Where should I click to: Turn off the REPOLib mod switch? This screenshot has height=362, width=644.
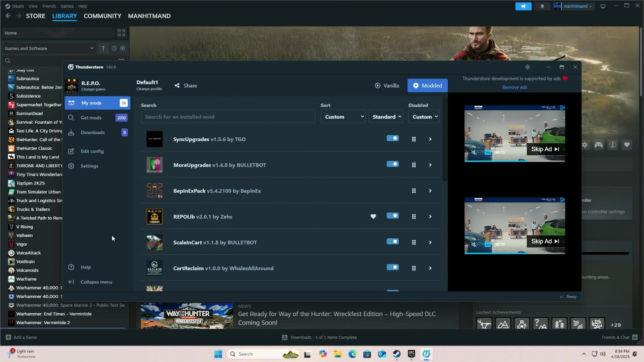pos(392,216)
